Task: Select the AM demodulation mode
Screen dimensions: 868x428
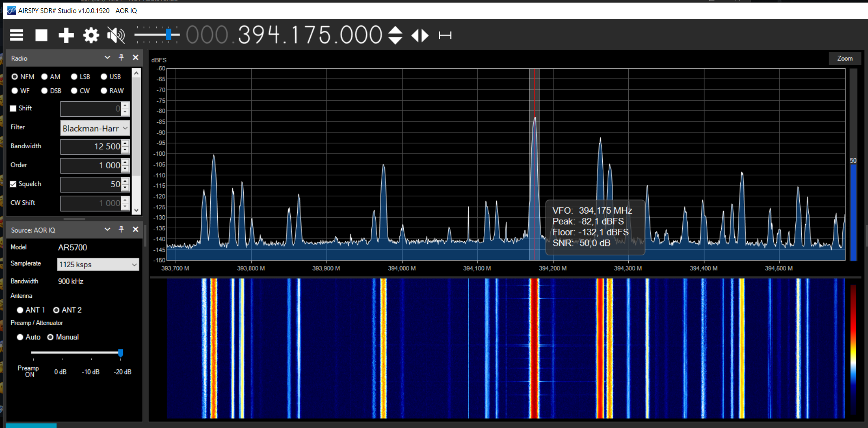Action: (x=45, y=77)
